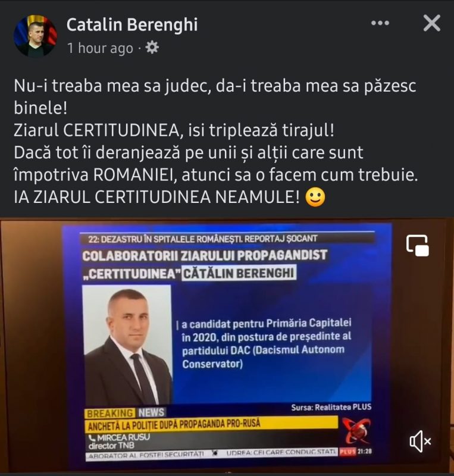The image size is (454, 476).
Task: Unmute the video with the speaker icon
Action: point(420,441)
